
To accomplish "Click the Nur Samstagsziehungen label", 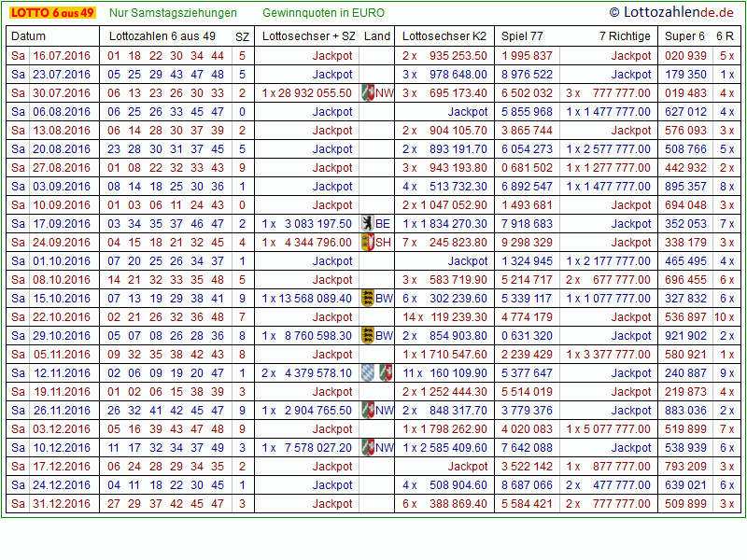I will pos(173,13).
